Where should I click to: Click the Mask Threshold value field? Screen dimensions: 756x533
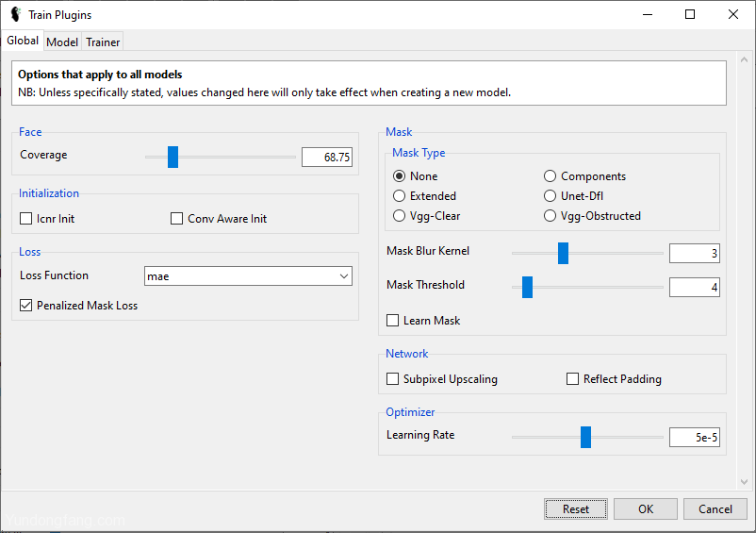coord(695,288)
